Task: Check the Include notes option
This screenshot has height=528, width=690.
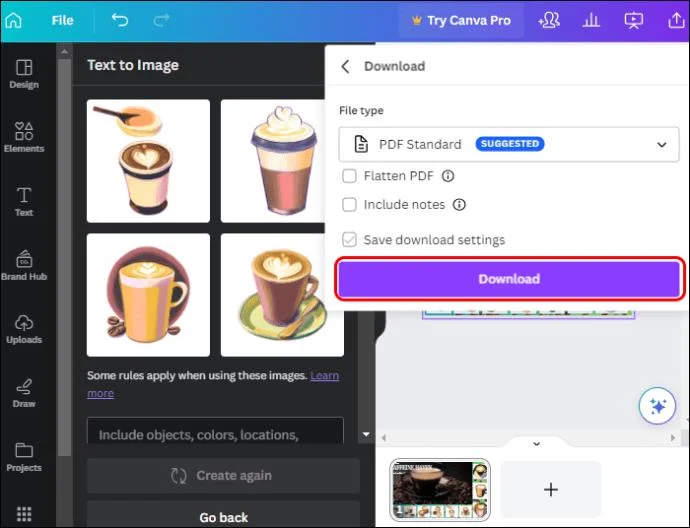Action: point(349,205)
